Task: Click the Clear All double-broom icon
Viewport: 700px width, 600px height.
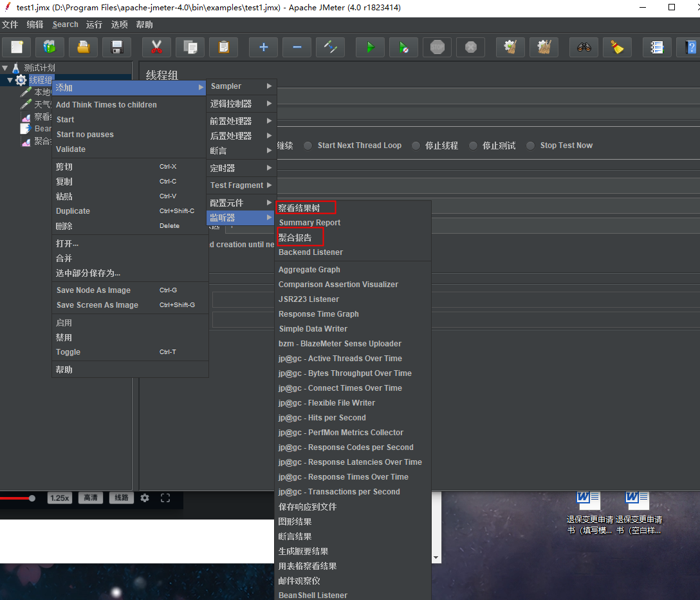Action: click(x=544, y=47)
